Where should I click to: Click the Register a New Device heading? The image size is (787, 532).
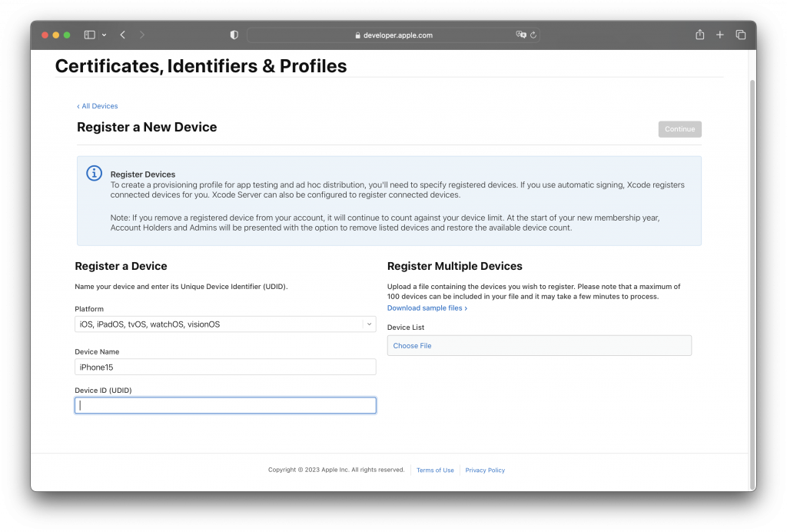coord(147,127)
